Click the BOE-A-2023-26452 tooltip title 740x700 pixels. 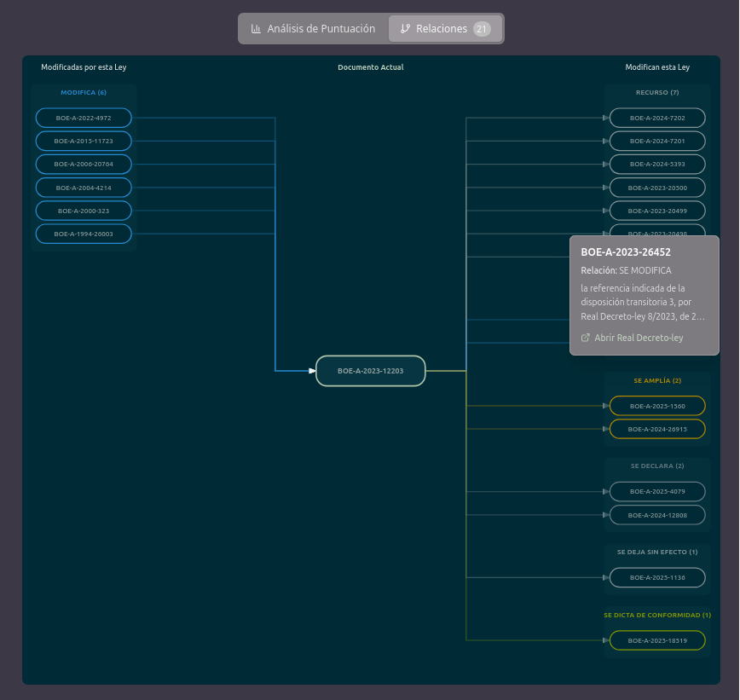(624, 252)
